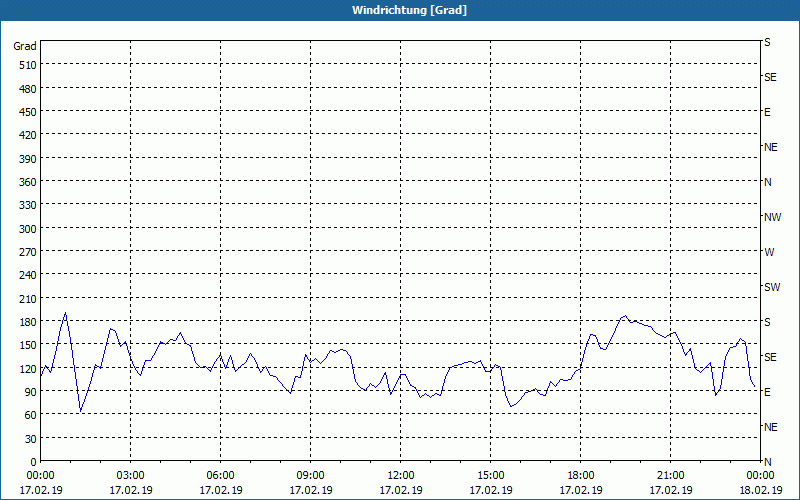
Task: Select the 240 y-axis value
Action: coord(29,276)
